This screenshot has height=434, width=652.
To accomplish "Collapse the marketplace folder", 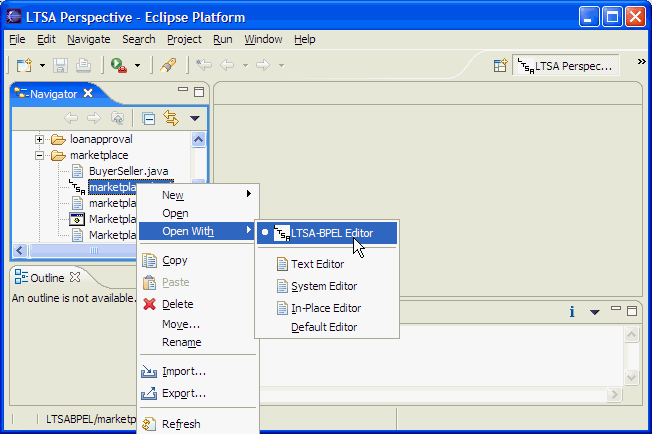I will [40, 155].
